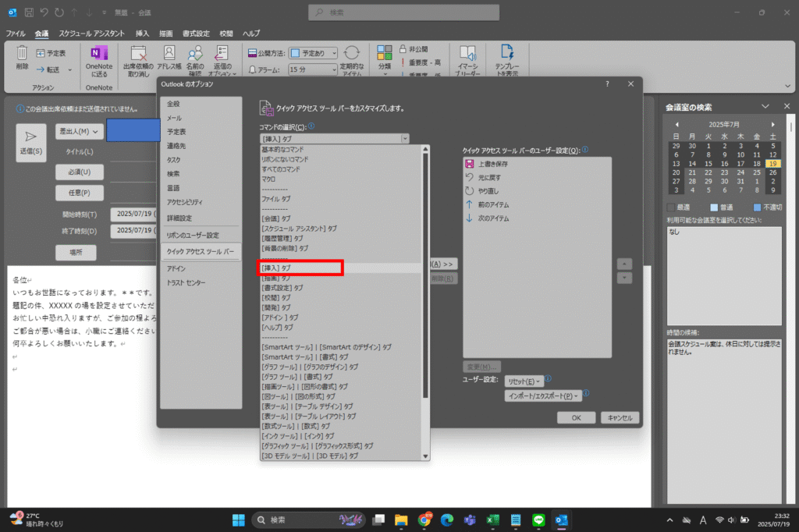Send the meeting to OneNote
The height and width of the screenshot is (532, 799).
(x=99, y=61)
